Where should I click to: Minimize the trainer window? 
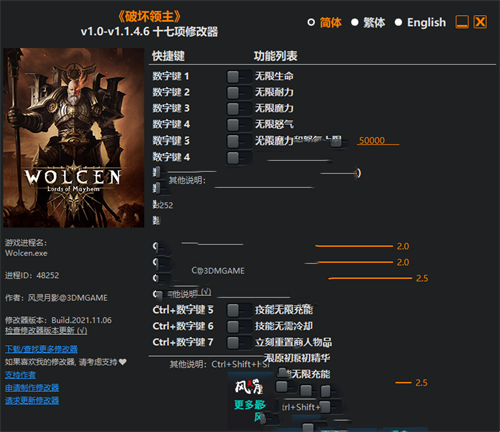(x=462, y=22)
